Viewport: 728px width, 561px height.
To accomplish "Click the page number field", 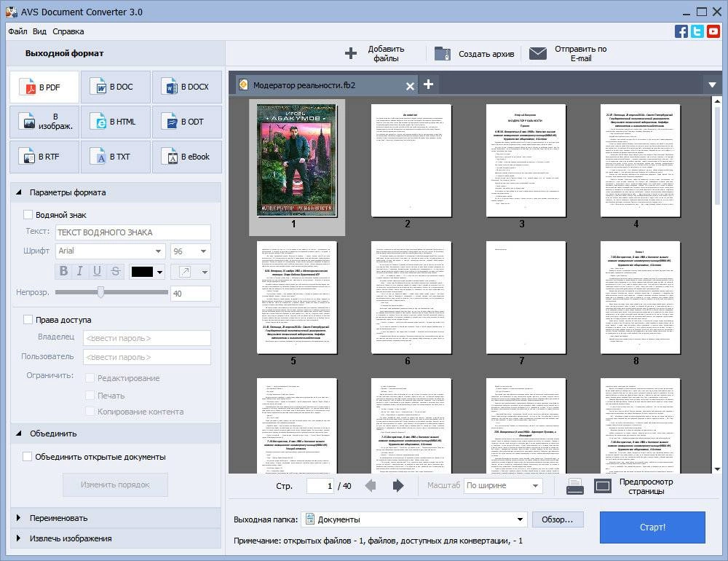I will click(320, 486).
